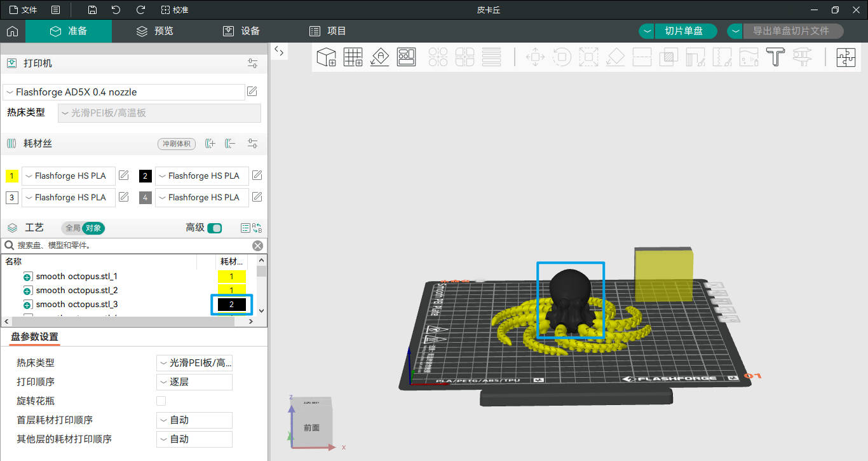Switch to the 设备 tab
868x461 pixels.
click(241, 31)
